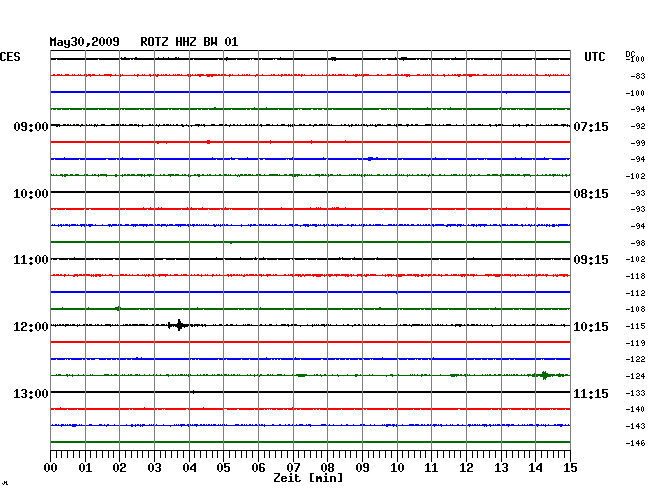The image size is (650, 494).
Task: Click minute 00 on the time axis
Action: [51, 468]
